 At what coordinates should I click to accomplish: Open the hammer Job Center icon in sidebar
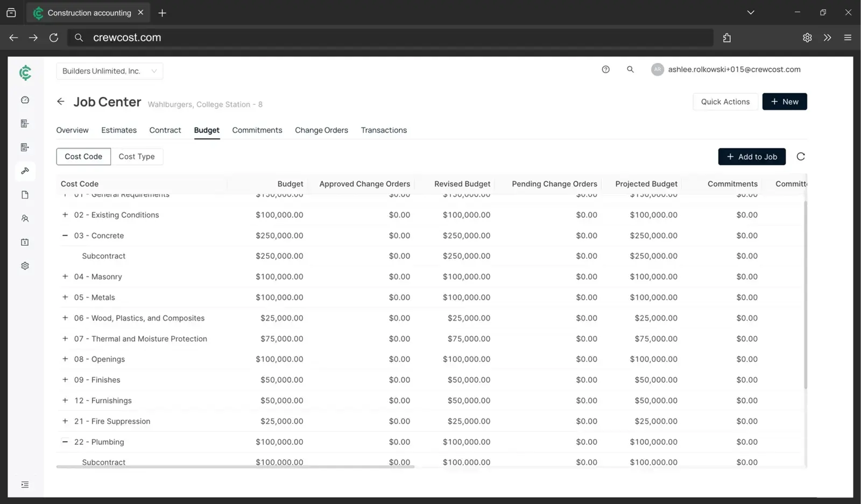[25, 171]
